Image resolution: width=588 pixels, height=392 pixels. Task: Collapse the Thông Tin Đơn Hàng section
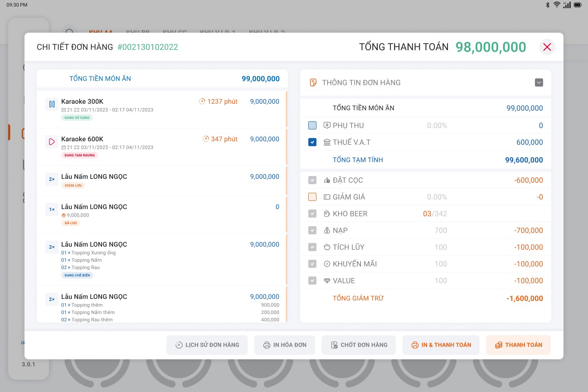(539, 82)
